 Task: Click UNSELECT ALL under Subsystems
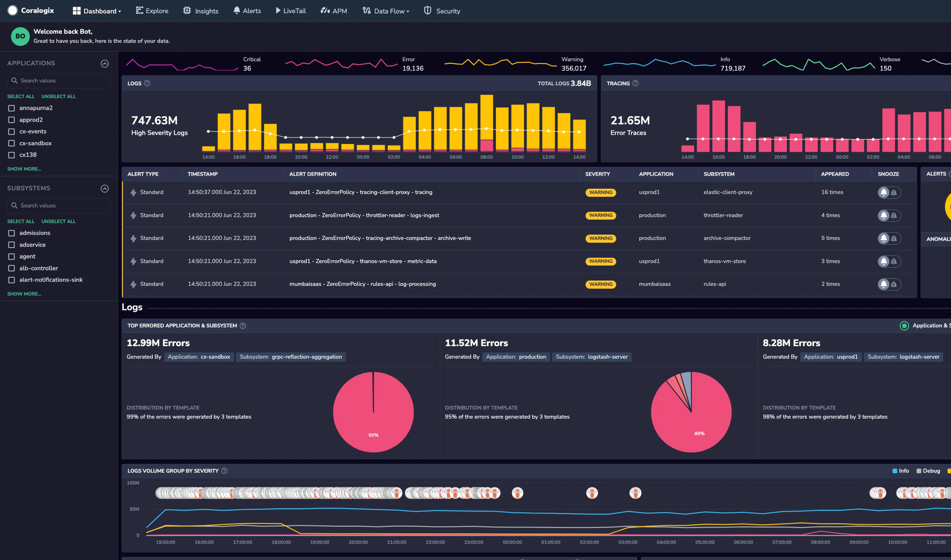58,221
